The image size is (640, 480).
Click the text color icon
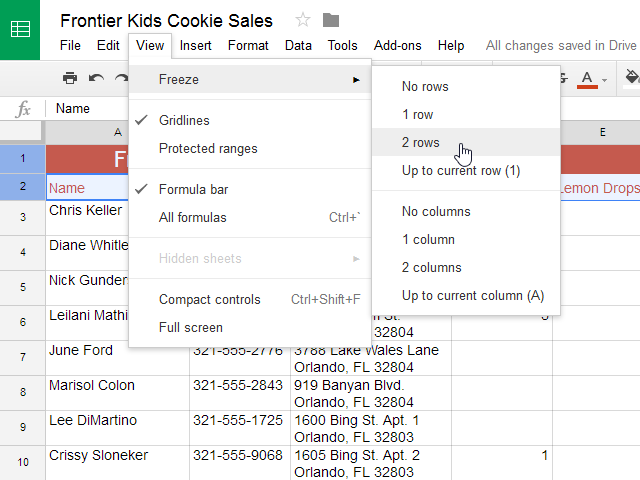tap(587, 78)
